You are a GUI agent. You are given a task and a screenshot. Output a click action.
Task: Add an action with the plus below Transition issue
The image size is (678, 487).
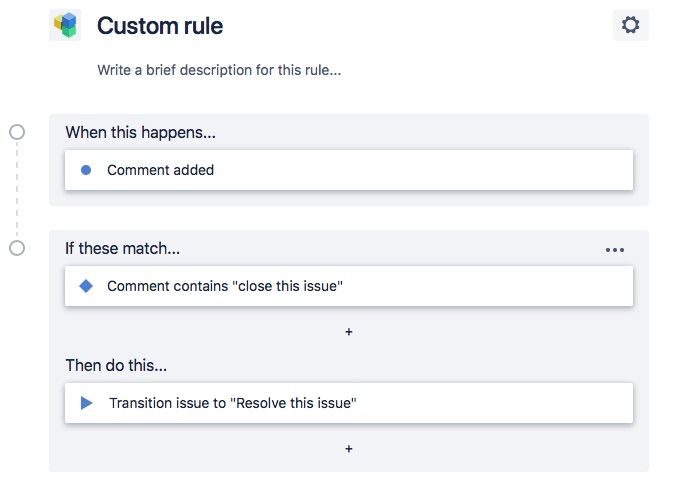[349, 449]
